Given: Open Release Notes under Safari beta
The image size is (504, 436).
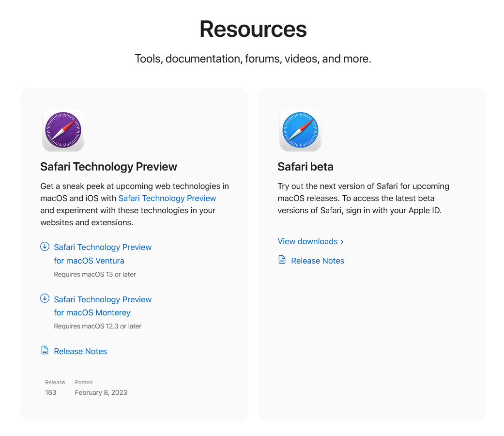Looking at the screenshot, I should pyautogui.click(x=318, y=261).
